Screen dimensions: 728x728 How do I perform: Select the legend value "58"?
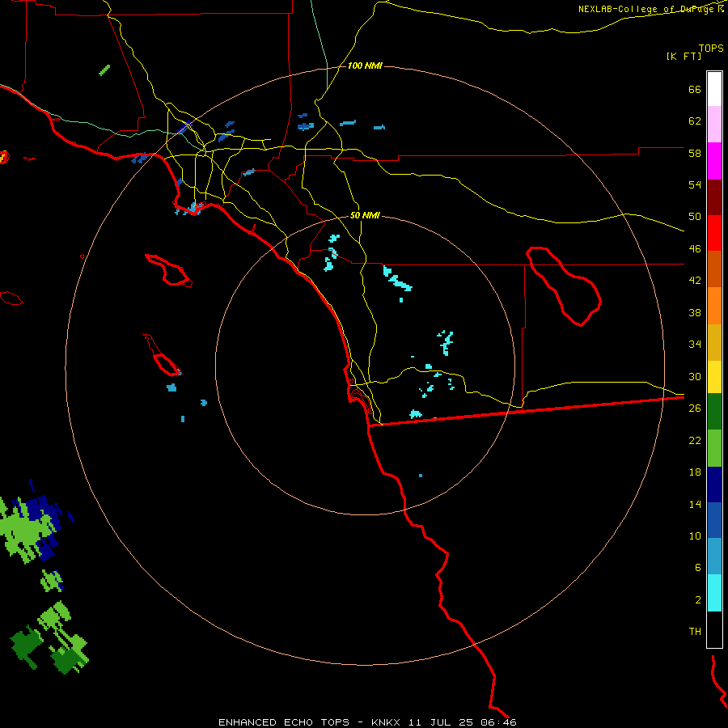coord(695,153)
